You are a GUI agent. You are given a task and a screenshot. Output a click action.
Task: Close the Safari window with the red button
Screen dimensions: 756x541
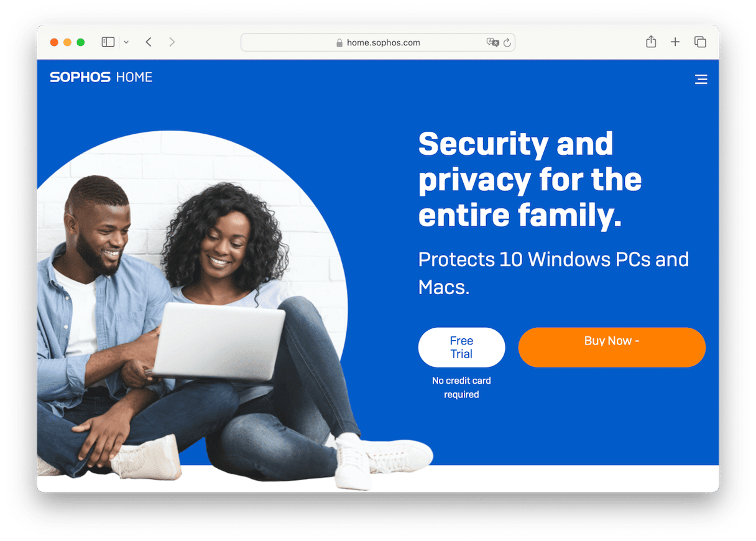pyautogui.click(x=55, y=42)
